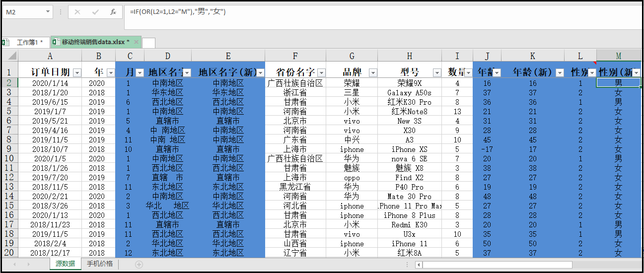Click cell containing Find X2
644x273 pixels.
click(x=410, y=177)
